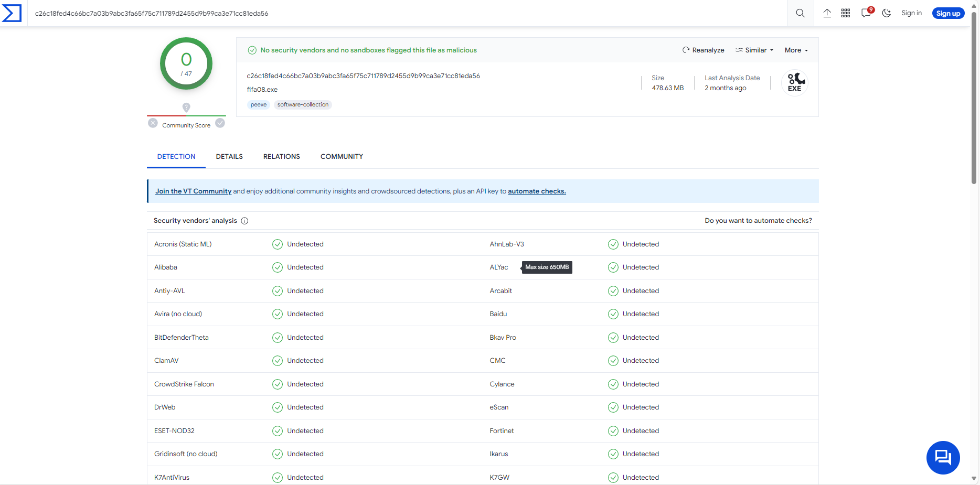The height and width of the screenshot is (485, 980).
Task: Expand the More dropdown menu
Action: (x=796, y=50)
